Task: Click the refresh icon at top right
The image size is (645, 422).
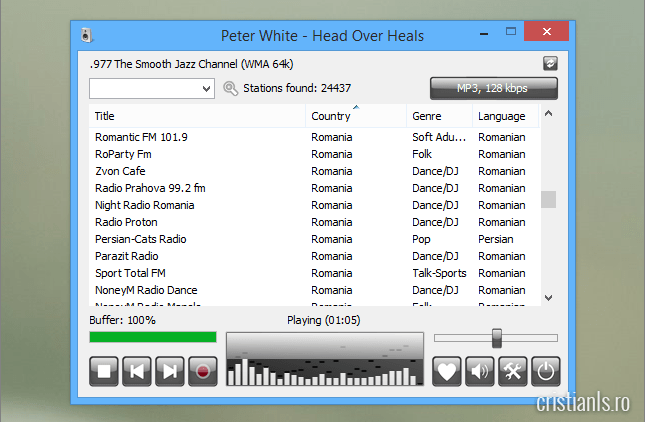Action: 549,64
